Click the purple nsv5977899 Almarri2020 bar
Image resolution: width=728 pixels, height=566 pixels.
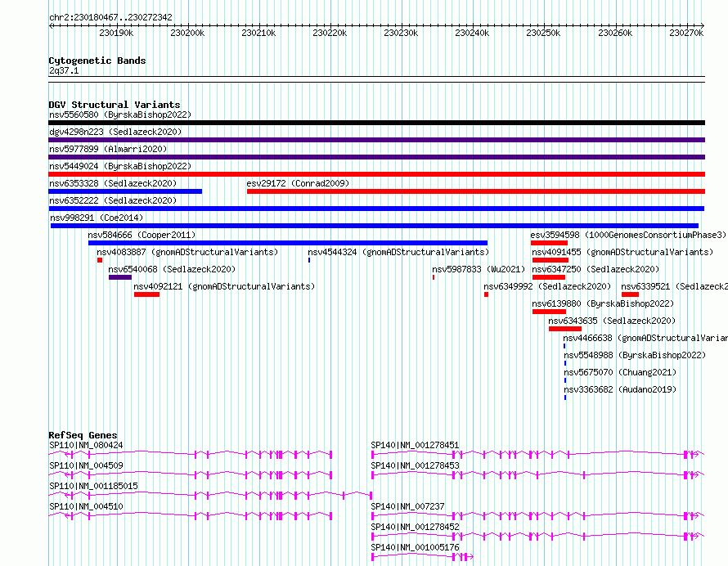376,157
